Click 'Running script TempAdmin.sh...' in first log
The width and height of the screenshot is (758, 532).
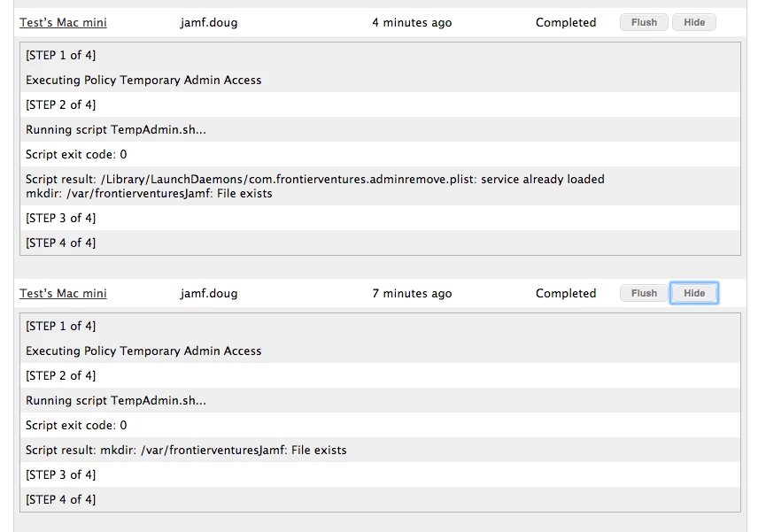(x=115, y=130)
